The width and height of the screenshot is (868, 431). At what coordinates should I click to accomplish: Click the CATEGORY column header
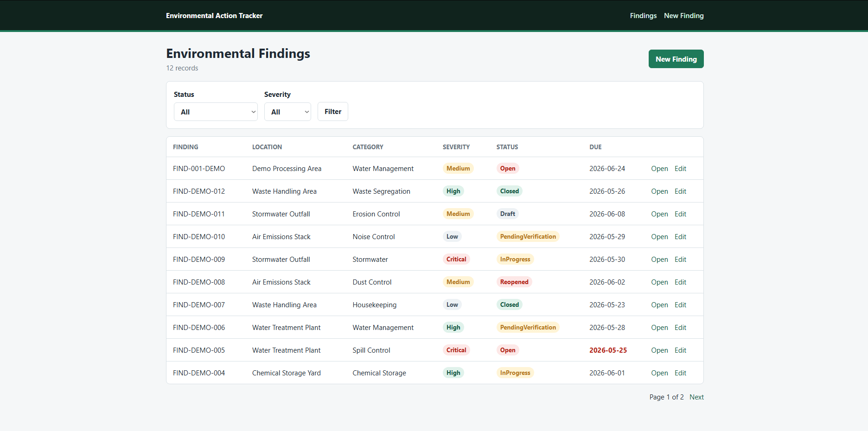368,147
